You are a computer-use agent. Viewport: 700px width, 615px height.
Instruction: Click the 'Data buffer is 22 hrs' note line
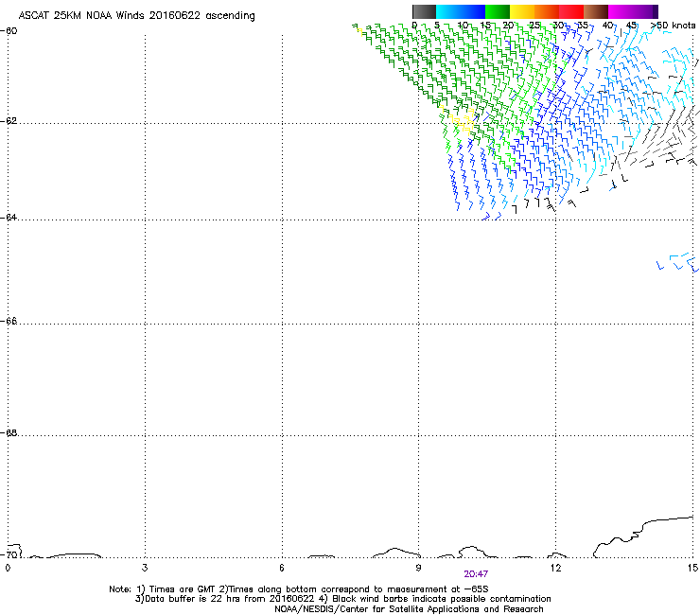[342, 599]
